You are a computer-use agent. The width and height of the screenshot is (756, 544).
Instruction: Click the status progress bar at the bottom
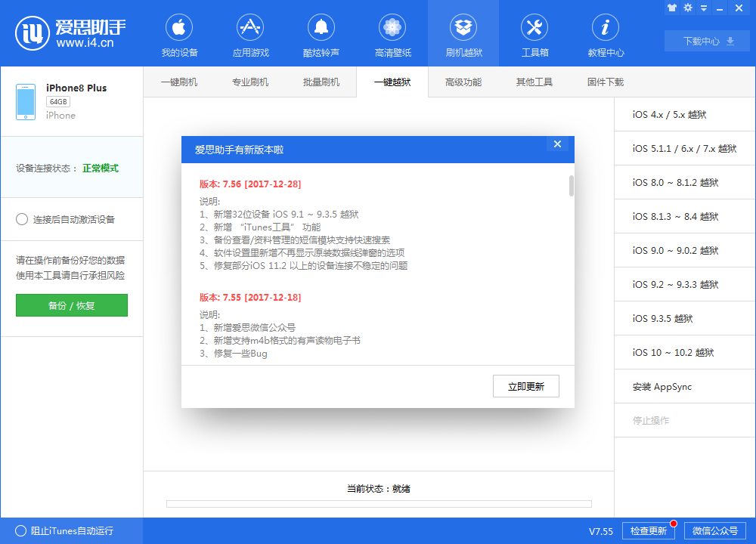tap(378, 504)
